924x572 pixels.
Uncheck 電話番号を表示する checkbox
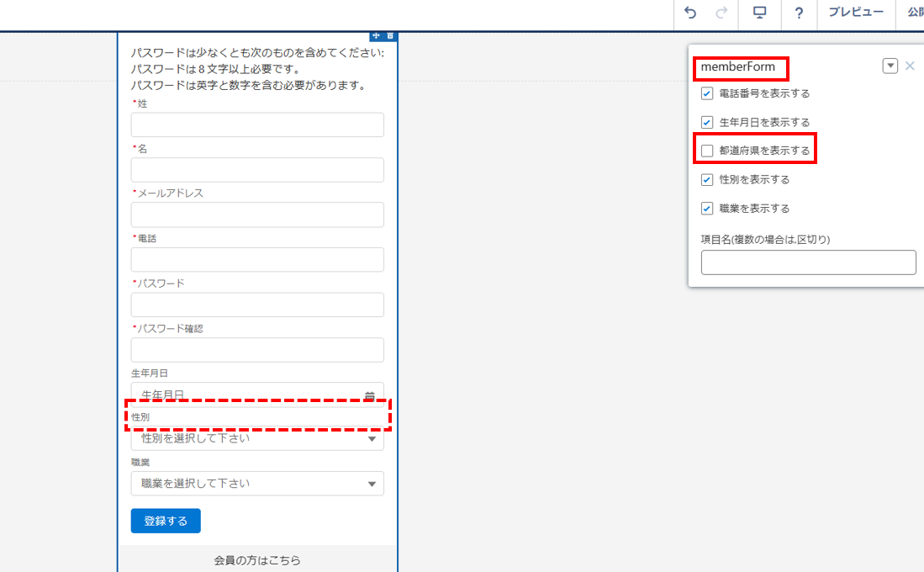[x=707, y=93]
